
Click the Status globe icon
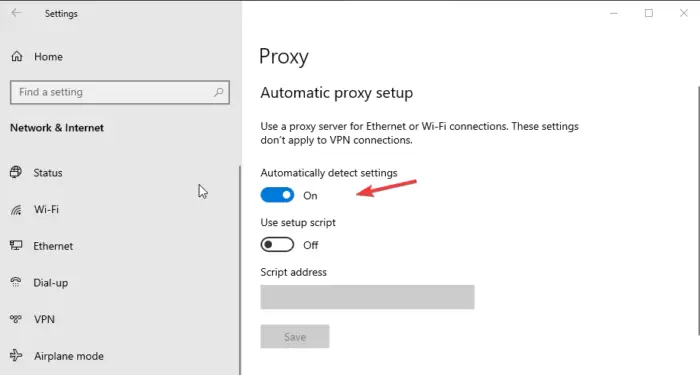16,172
